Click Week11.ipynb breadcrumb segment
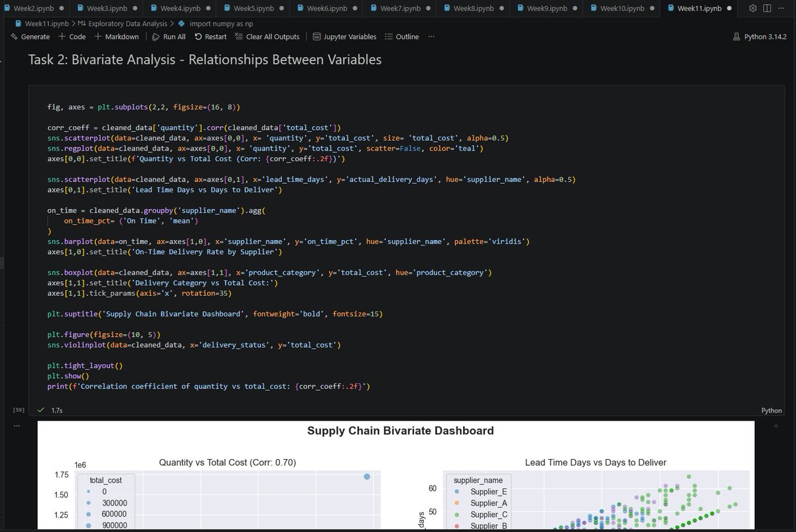 pyautogui.click(x=43, y=23)
